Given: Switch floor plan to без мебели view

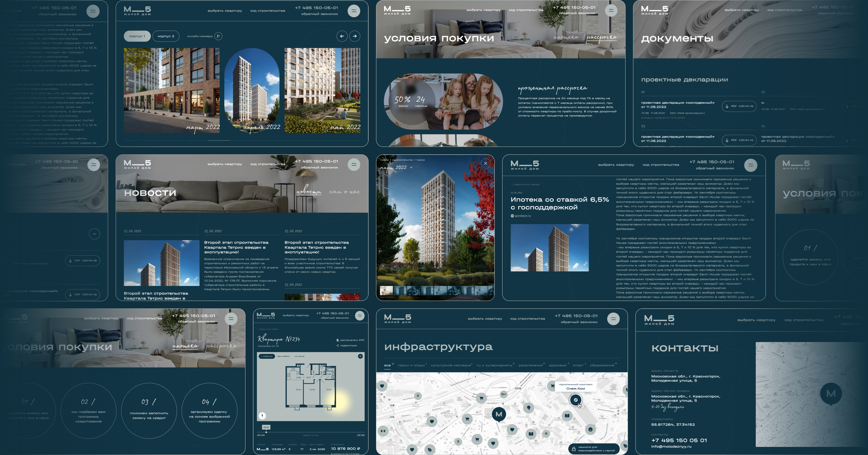Looking at the screenshot, I should tap(283, 356).
